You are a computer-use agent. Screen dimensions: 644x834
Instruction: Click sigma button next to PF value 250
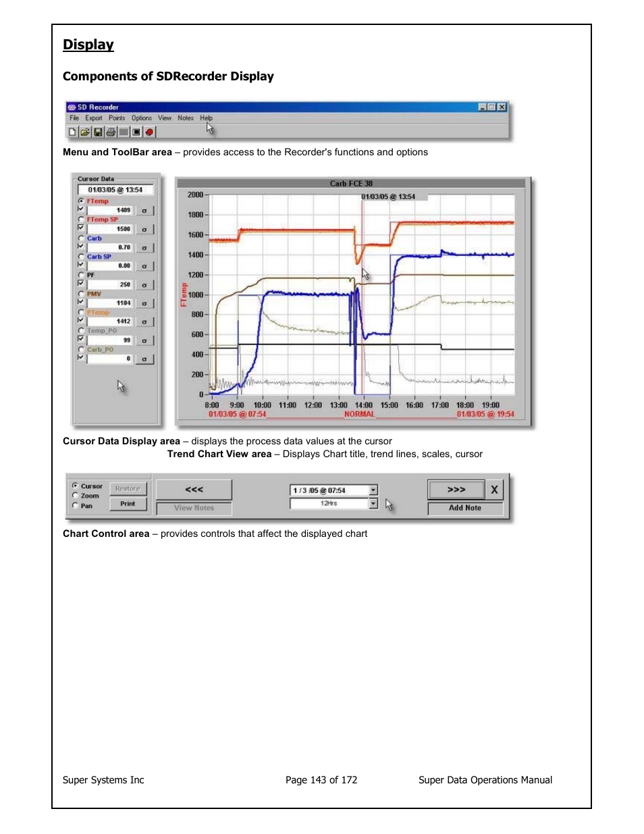[x=144, y=285]
